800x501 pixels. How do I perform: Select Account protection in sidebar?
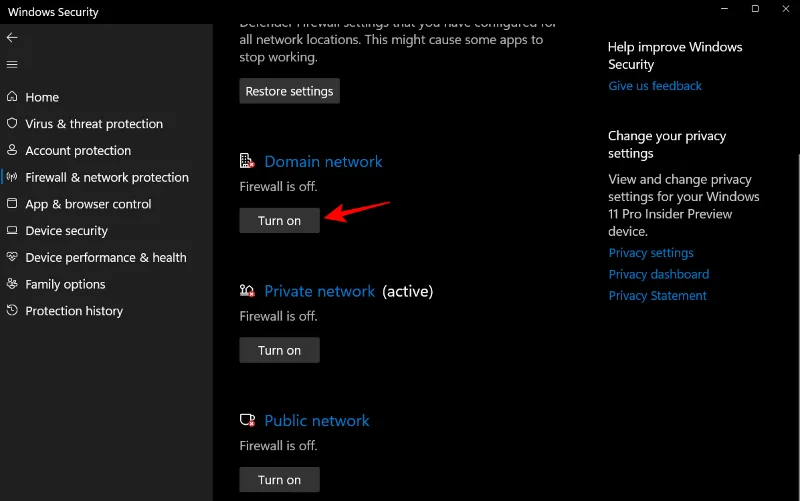click(78, 151)
